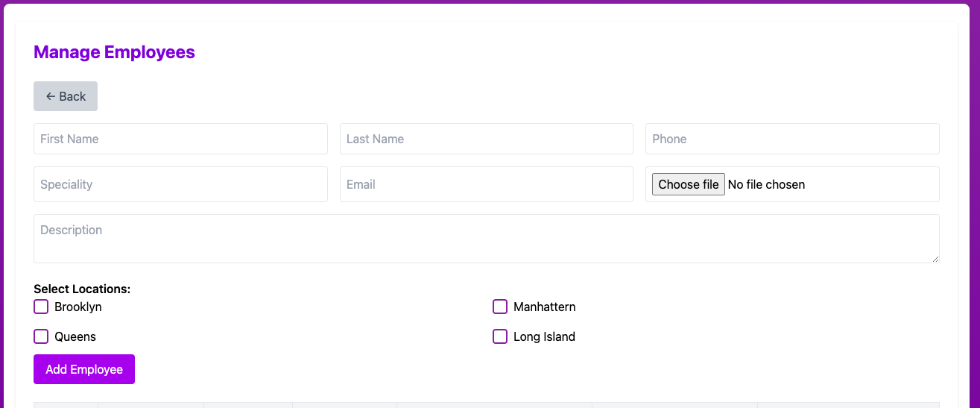The width and height of the screenshot is (980, 408).
Task: Tick the Brooklyn checkbox
Action: tap(41, 307)
